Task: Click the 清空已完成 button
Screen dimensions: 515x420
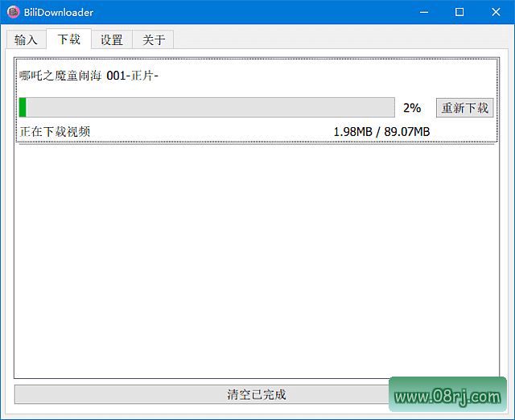Action: click(x=257, y=394)
